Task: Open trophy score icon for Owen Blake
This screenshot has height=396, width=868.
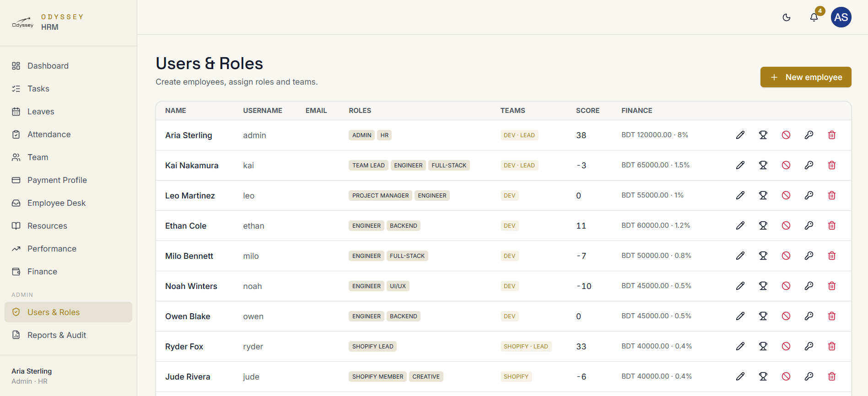Action: click(x=763, y=316)
